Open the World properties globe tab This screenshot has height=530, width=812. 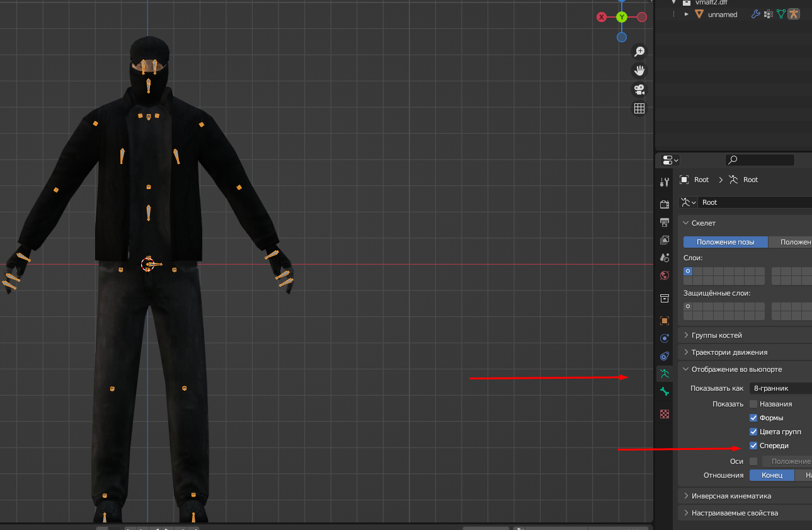coord(664,275)
